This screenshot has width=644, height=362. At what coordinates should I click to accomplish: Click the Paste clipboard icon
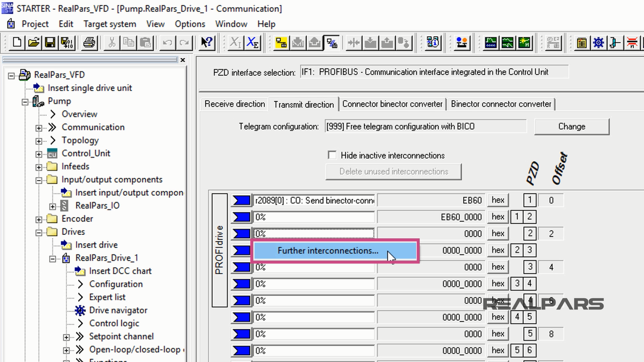(x=145, y=43)
